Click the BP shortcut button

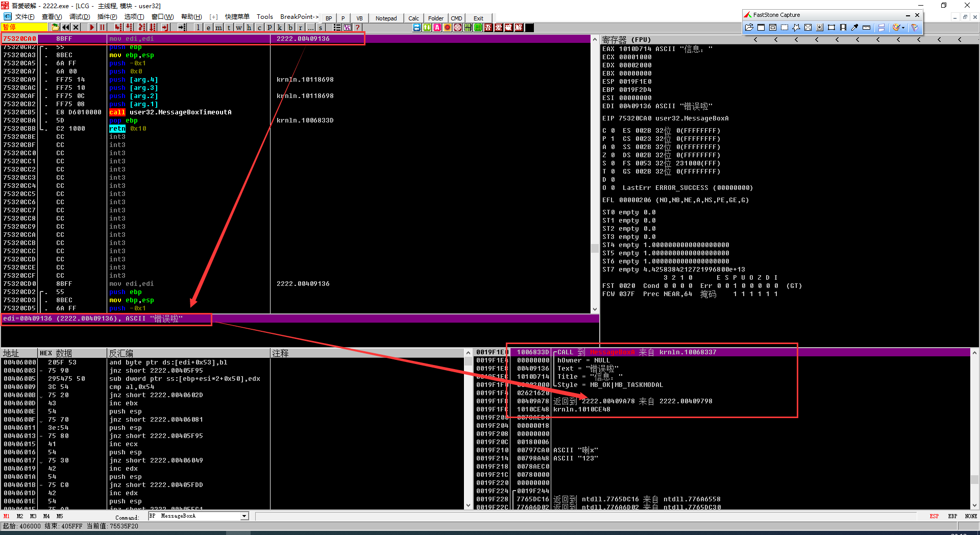[329, 18]
